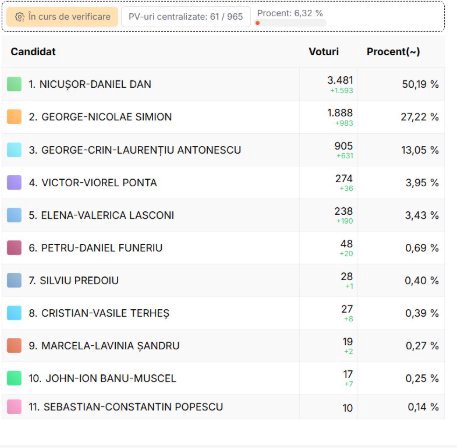Click Marcela-Lavinia Șandru's red-orange swatch
Viewport: 457px width, 448px height.
[x=14, y=346]
